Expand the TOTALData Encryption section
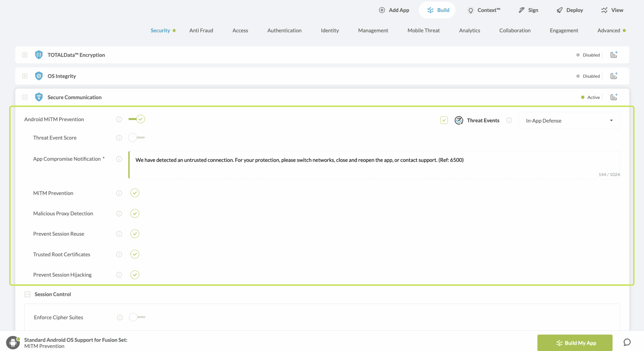The height and width of the screenshot is (351, 644). coord(25,55)
